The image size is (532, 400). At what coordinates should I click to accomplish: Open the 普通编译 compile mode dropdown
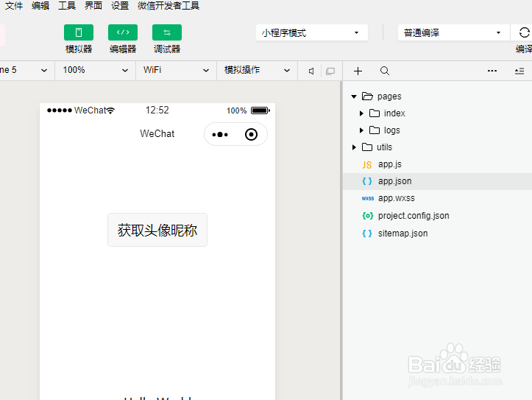(453, 32)
